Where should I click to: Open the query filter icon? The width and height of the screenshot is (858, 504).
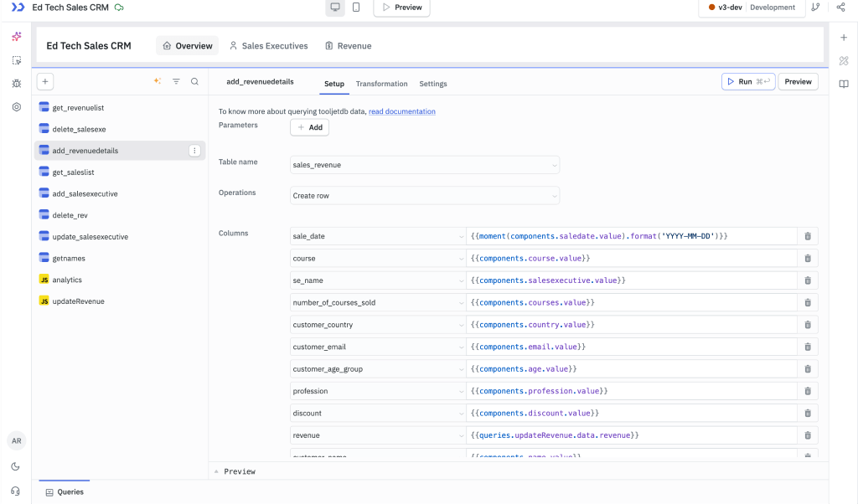coord(176,81)
